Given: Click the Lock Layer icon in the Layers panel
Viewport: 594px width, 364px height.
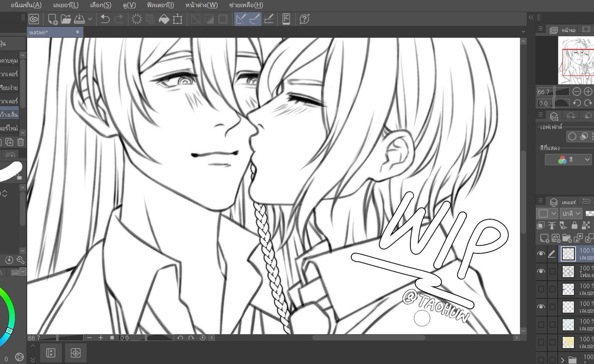Looking at the screenshot, I should pos(575,226).
